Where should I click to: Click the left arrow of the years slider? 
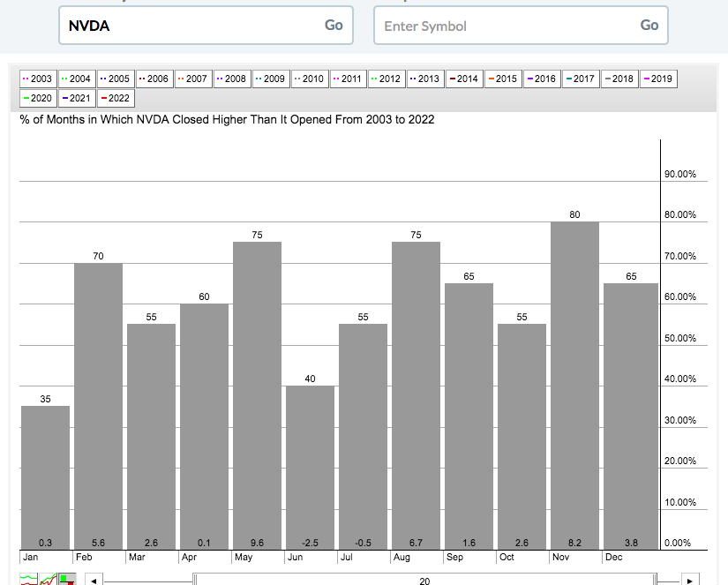tap(94, 581)
